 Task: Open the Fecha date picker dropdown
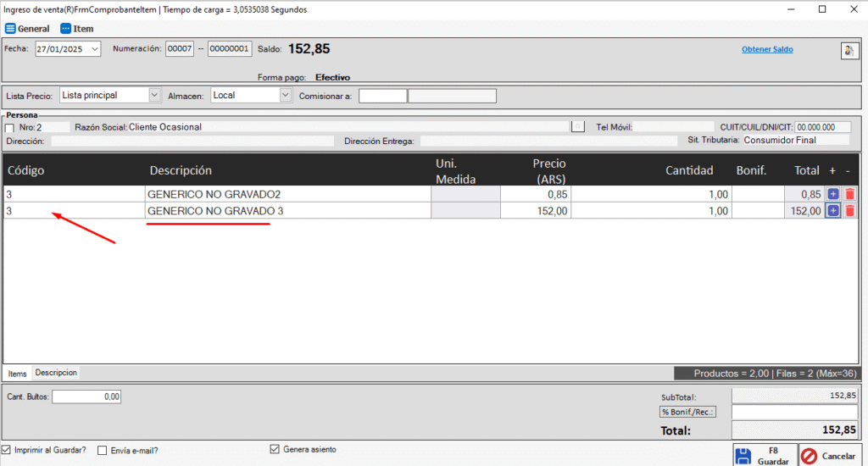(x=93, y=49)
